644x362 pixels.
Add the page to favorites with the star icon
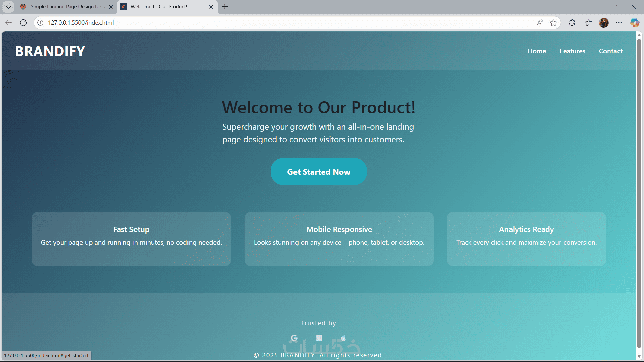(553, 23)
